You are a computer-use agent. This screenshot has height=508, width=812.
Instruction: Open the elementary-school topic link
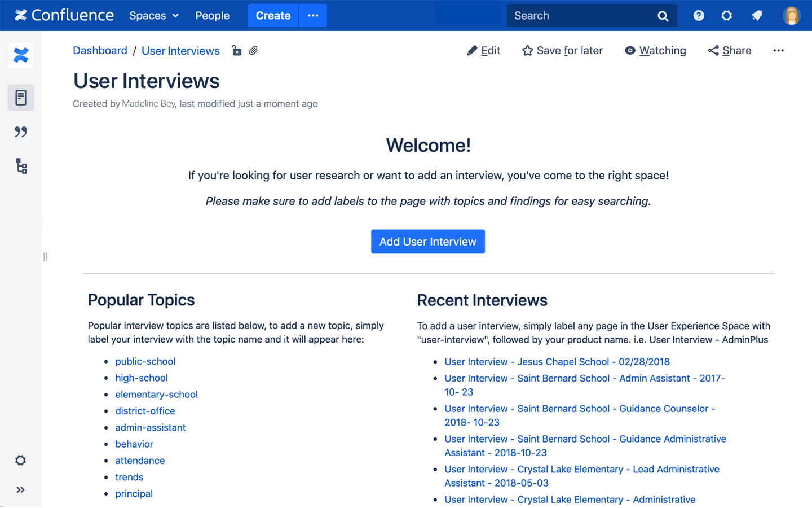coord(157,395)
